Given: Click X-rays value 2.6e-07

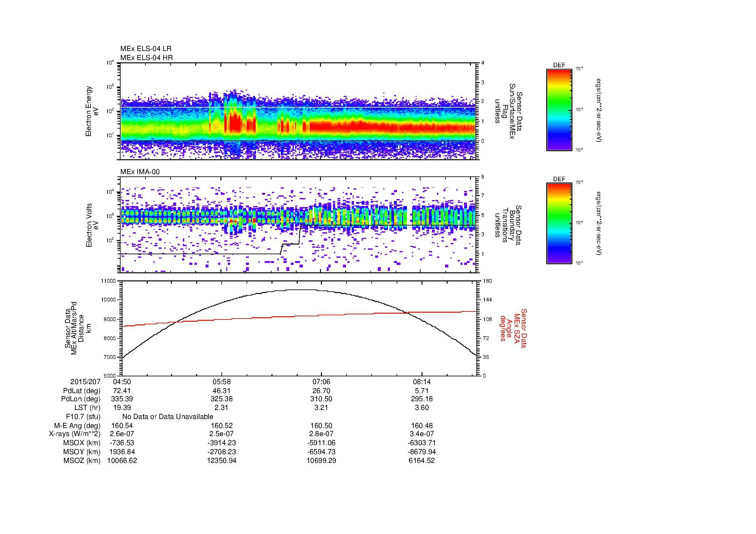Looking at the screenshot, I should pyautogui.click(x=122, y=434).
